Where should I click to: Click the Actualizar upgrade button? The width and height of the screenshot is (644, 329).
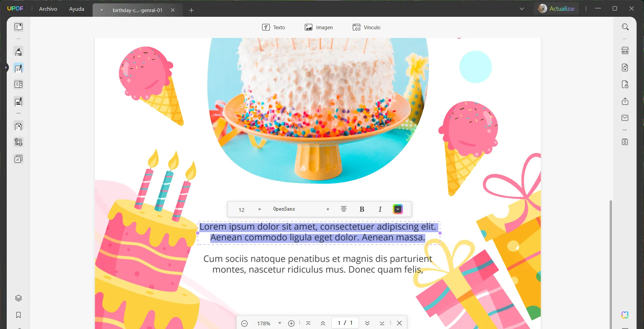tap(556, 9)
